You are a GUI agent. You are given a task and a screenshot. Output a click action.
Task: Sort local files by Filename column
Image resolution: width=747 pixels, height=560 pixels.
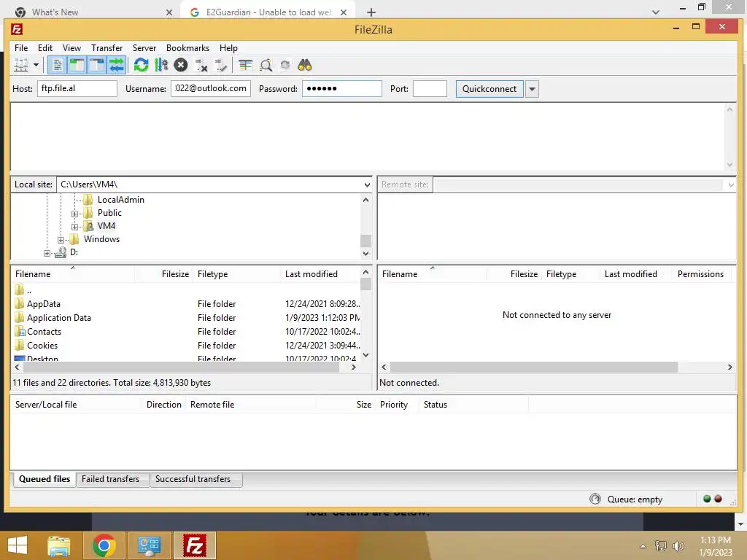[x=74, y=274]
